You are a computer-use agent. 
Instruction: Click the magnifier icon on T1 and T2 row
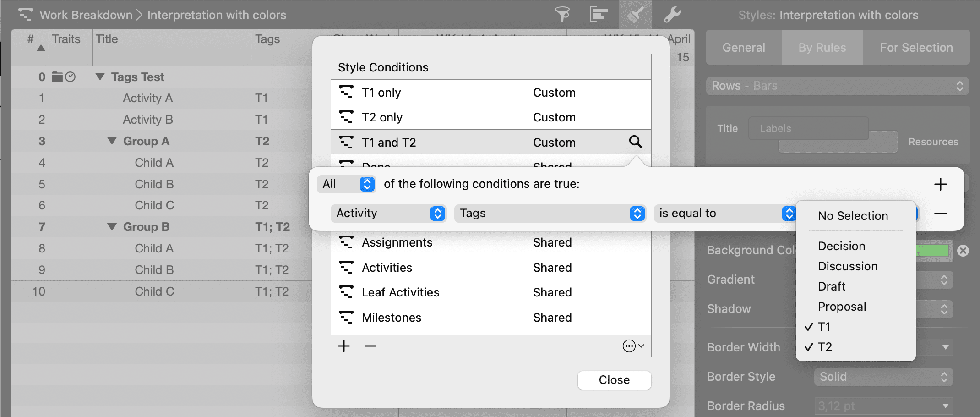[635, 142]
